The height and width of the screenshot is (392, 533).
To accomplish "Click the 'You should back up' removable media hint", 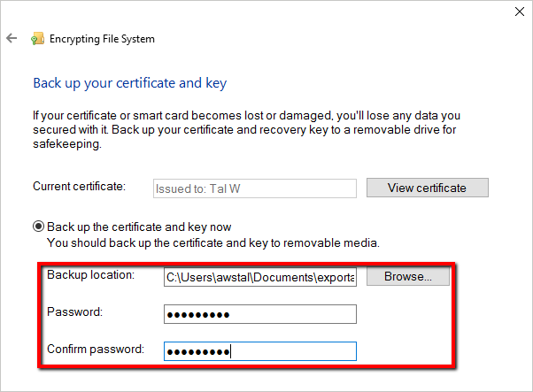I will click(212, 242).
